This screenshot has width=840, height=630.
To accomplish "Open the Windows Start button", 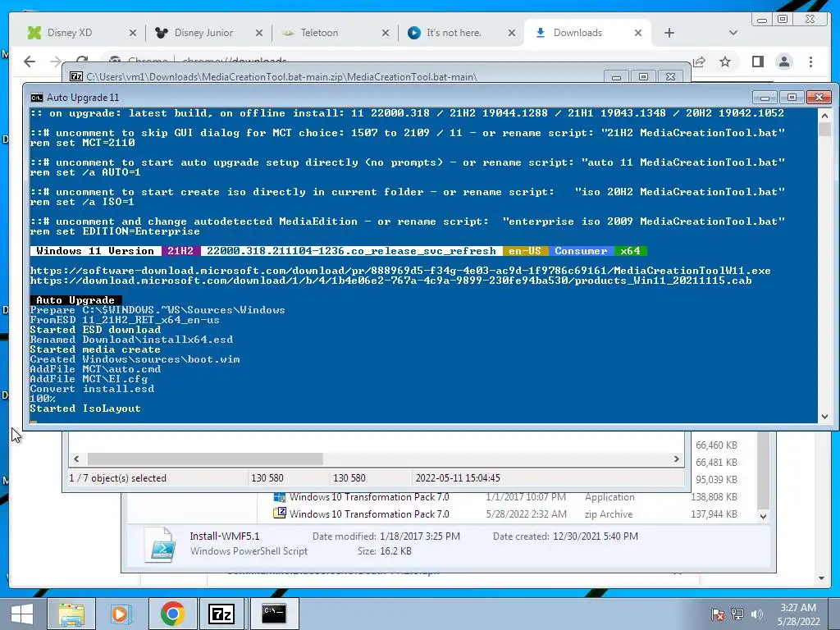I will [21, 614].
